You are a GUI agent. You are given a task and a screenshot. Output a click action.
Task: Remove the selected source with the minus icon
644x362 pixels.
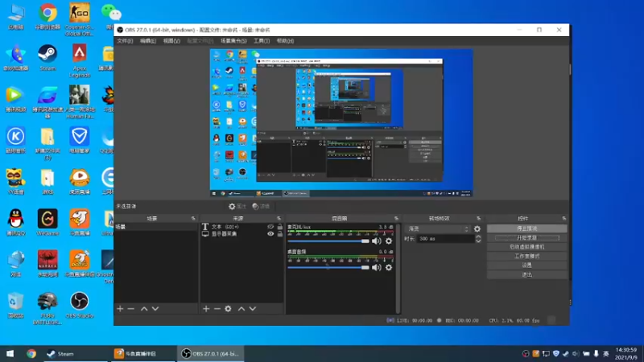point(217,309)
